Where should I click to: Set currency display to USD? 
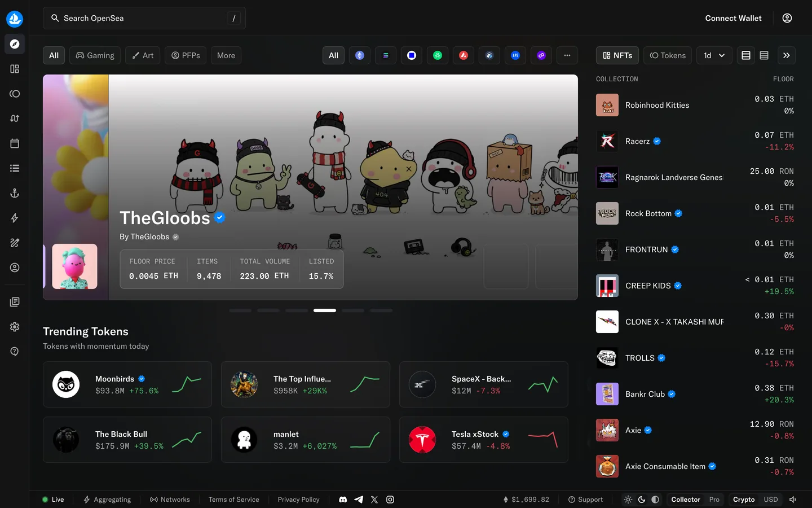(771, 500)
